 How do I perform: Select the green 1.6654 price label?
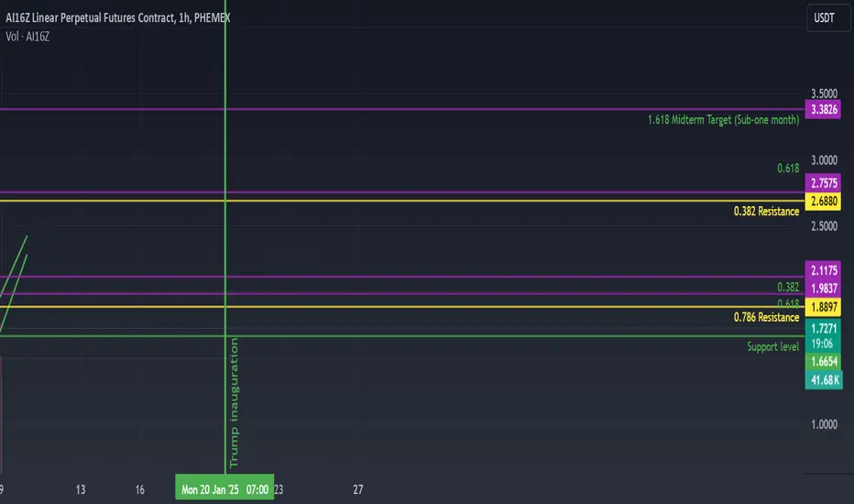[x=823, y=361]
